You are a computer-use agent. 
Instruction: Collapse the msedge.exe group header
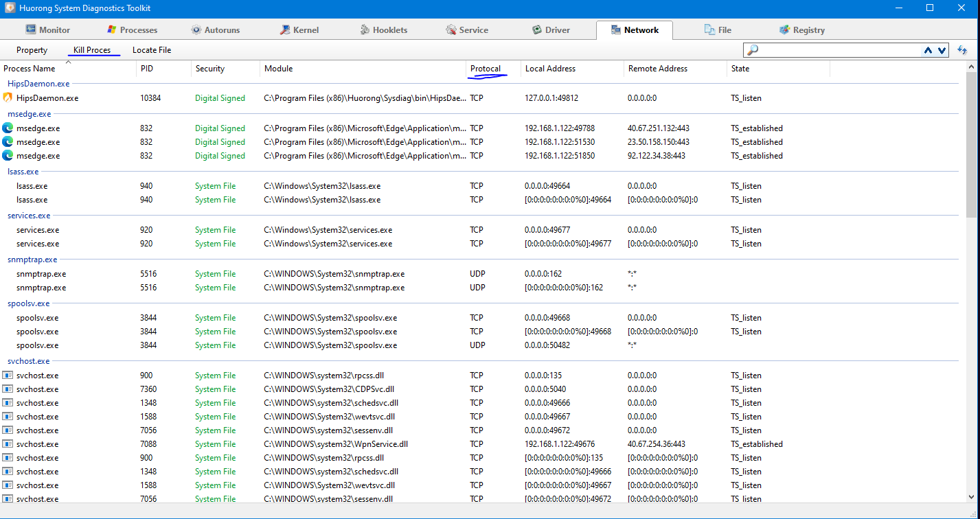(29, 114)
